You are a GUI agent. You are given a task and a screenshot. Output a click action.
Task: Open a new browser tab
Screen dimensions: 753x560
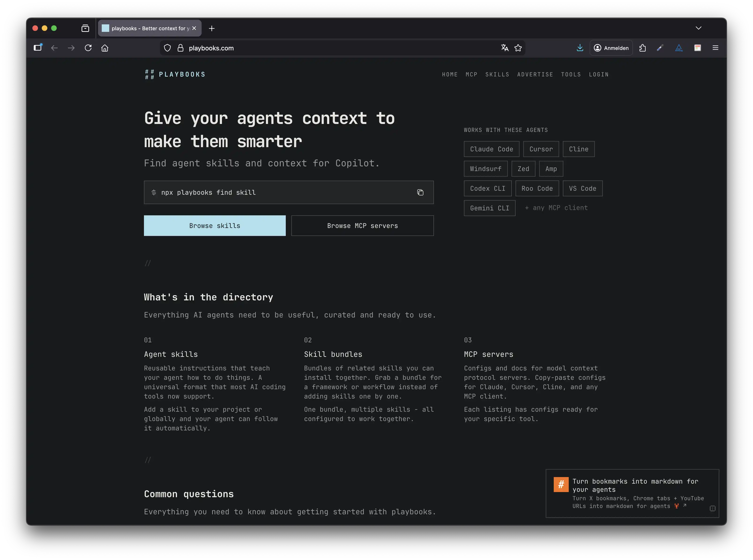tap(212, 29)
